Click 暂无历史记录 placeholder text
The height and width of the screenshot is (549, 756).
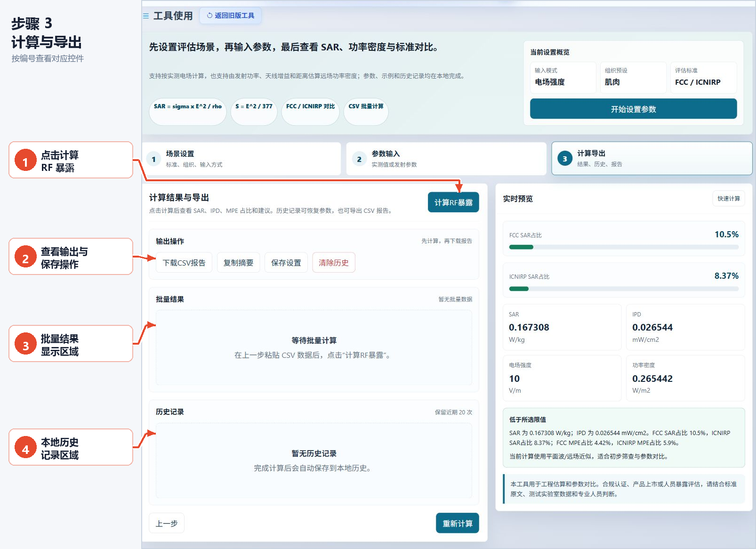click(314, 453)
